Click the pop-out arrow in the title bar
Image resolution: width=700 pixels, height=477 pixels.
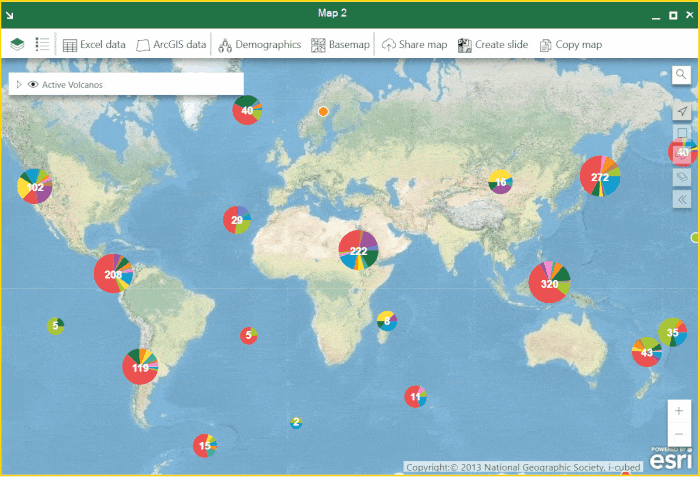[9, 16]
